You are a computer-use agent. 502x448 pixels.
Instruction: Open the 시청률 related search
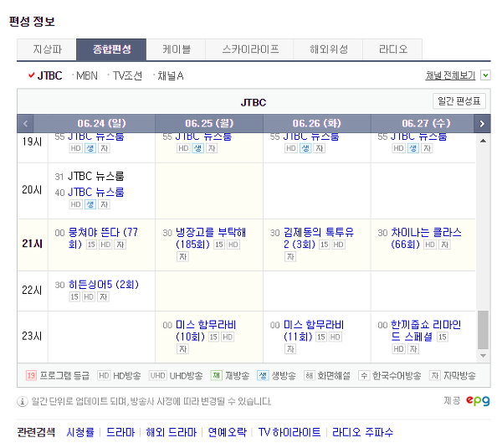click(x=80, y=432)
